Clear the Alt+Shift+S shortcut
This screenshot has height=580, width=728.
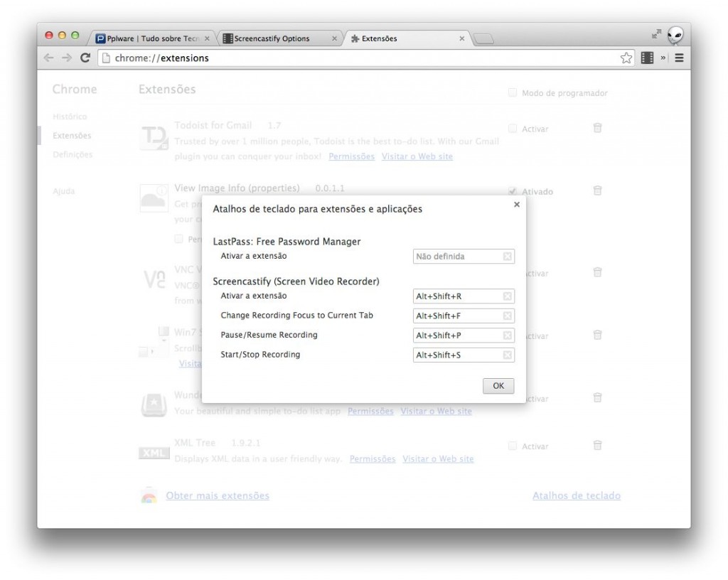click(508, 355)
